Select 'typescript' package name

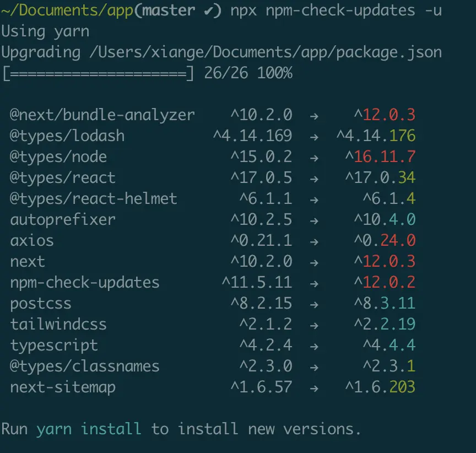(54, 346)
